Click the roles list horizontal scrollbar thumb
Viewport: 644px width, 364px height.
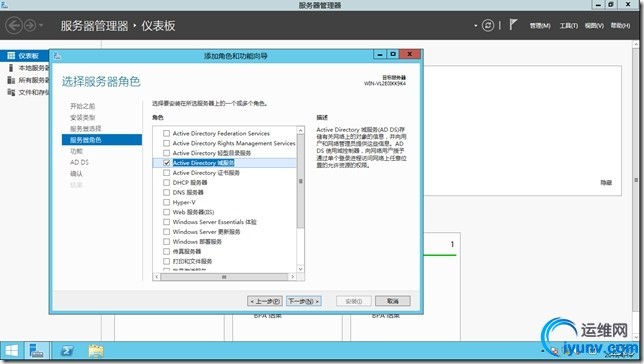(224, 277)
